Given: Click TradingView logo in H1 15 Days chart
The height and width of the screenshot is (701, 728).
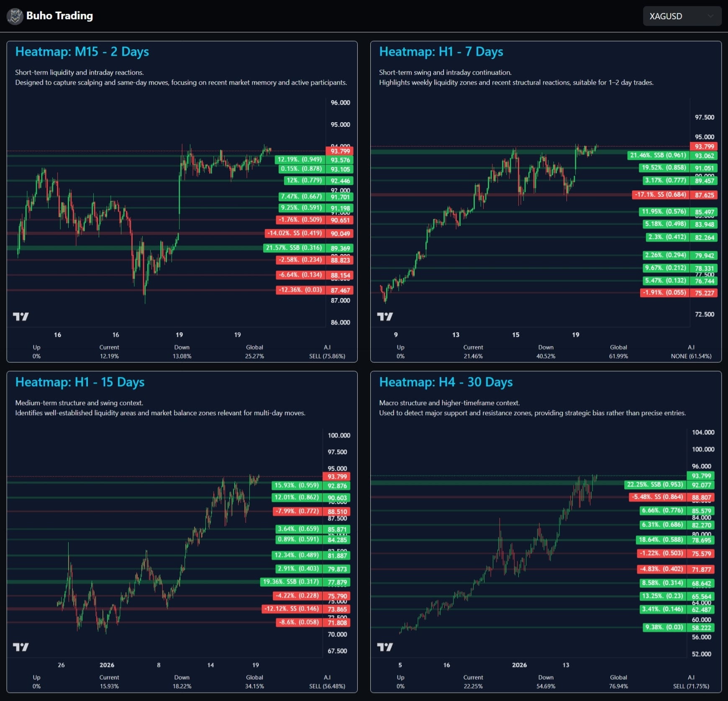Looking at the screenshot, I should point(21,647).
